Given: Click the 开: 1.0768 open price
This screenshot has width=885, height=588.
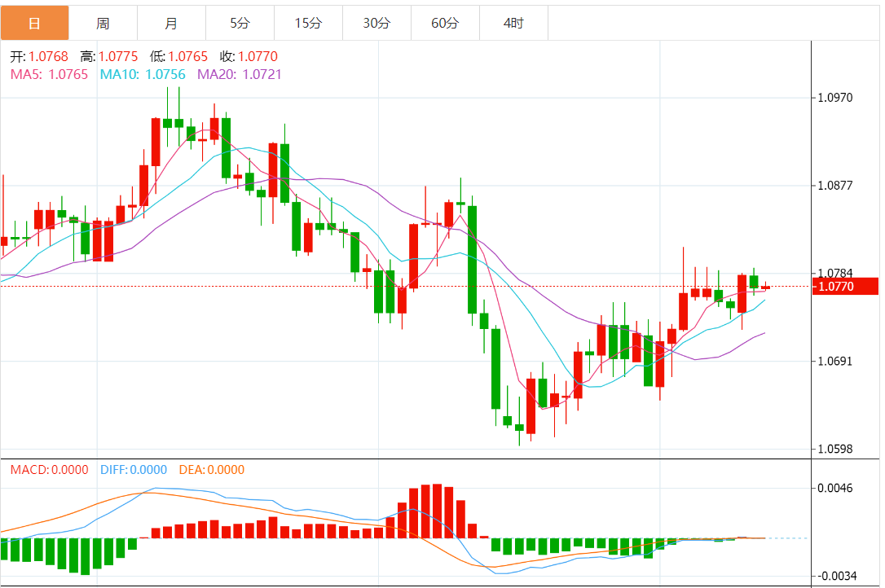Looking at the screenshot, I should coord(39,56).
